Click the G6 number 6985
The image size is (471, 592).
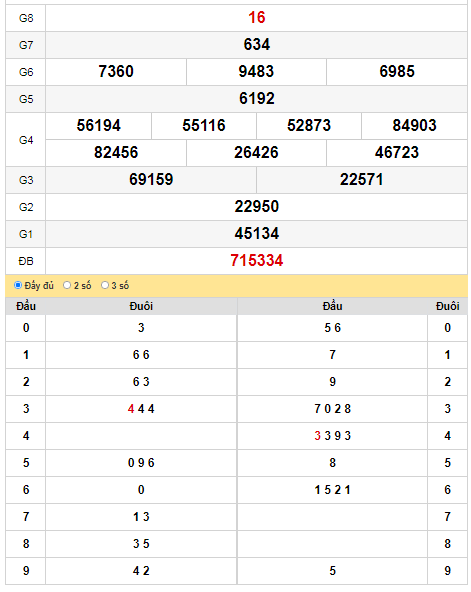point(397,72)
